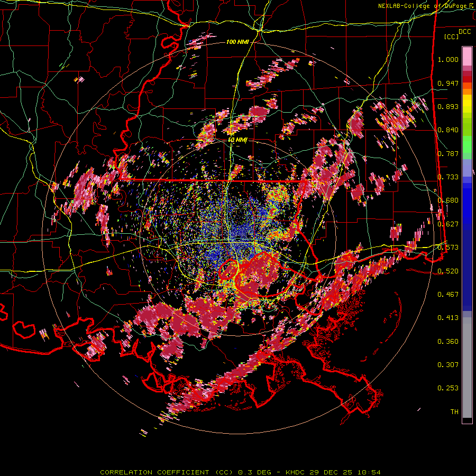
Task: Click the 0.627 scale value
Action: coord(448,224)
